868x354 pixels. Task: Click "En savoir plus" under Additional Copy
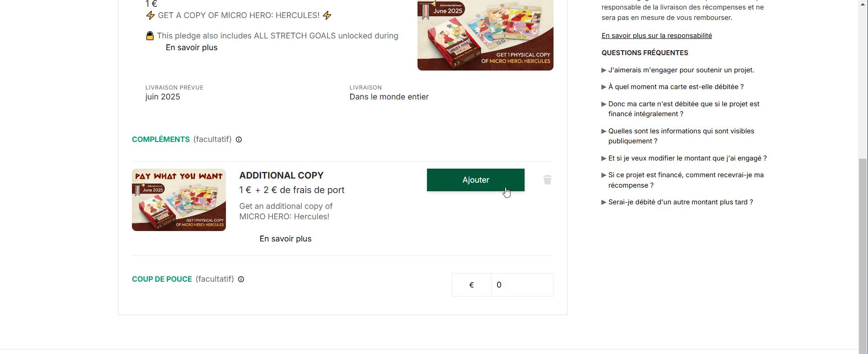[x=285, y=239]
